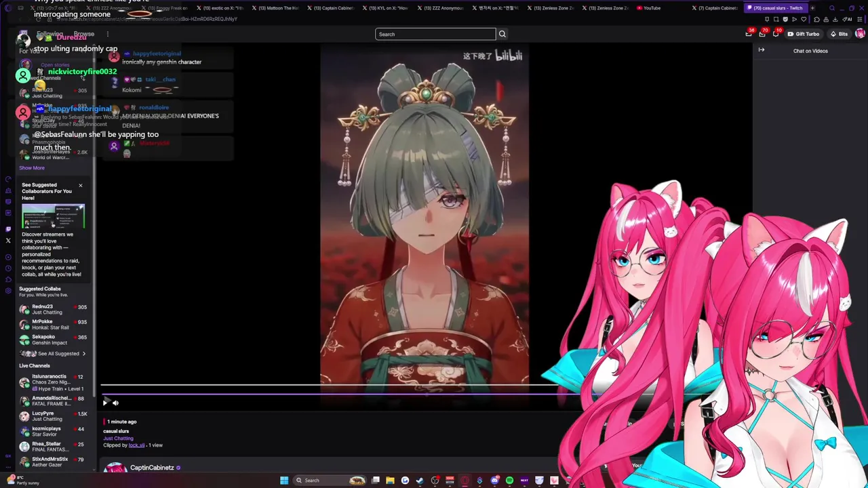Viewport: 868px width, 488px height.
Task: Close the Suggested Collaborators card
Action: [x=80, y=185]
